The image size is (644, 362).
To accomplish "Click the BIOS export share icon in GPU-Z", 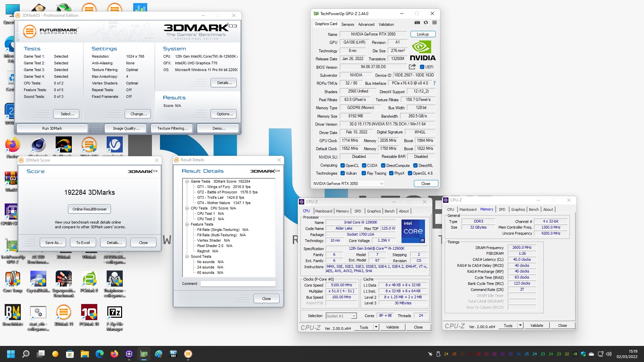I will click(412, 67).
